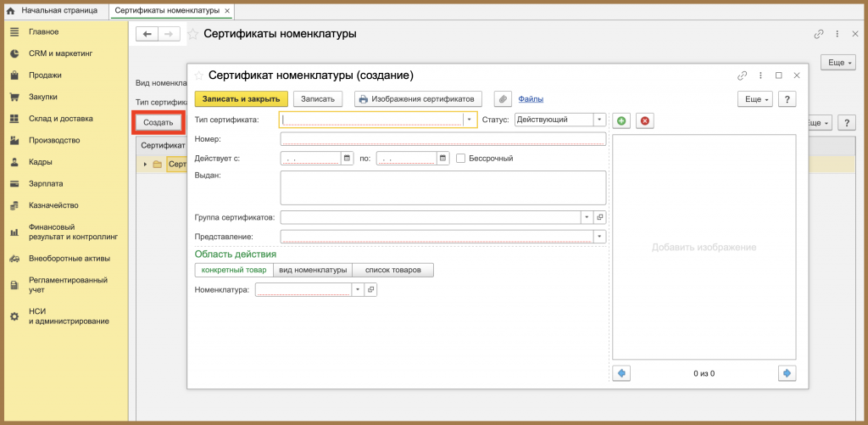The height and width of the screenshot is (425, 868).
Task: Switch to Начальная страница tab
Action: pyautogui.click(x=60, y=10)
